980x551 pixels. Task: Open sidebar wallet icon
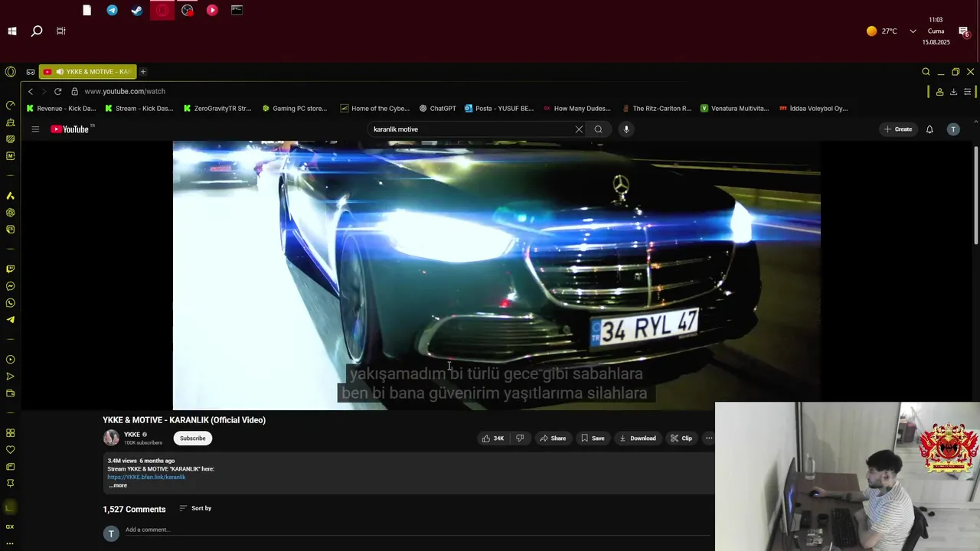[x=10, y=393]
